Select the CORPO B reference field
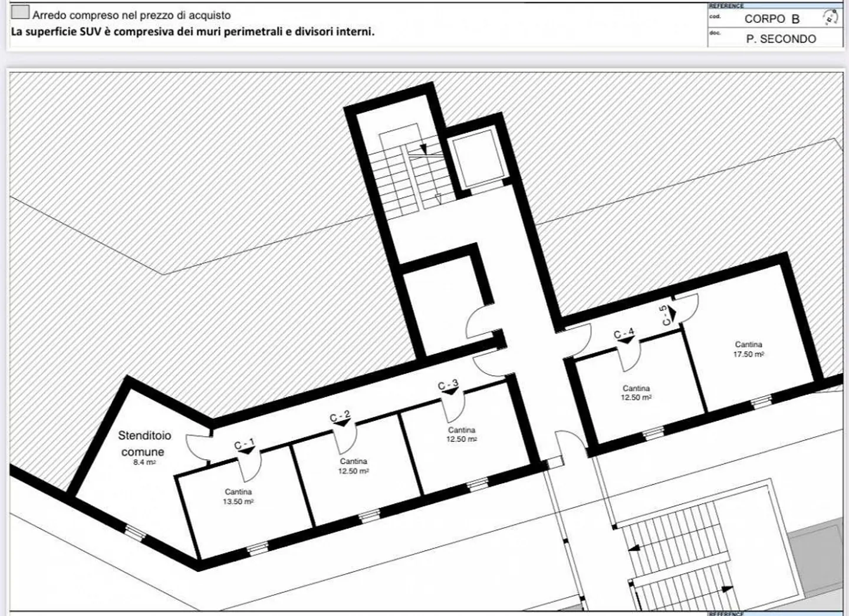Viewport: 849px width, 616px height. tap(771, 19)
